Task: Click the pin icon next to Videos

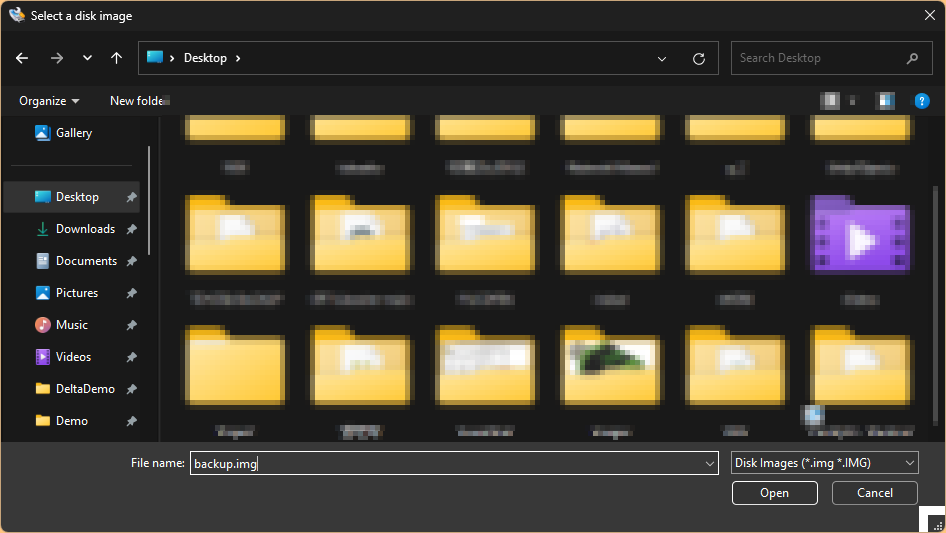Action: (131, 357)
